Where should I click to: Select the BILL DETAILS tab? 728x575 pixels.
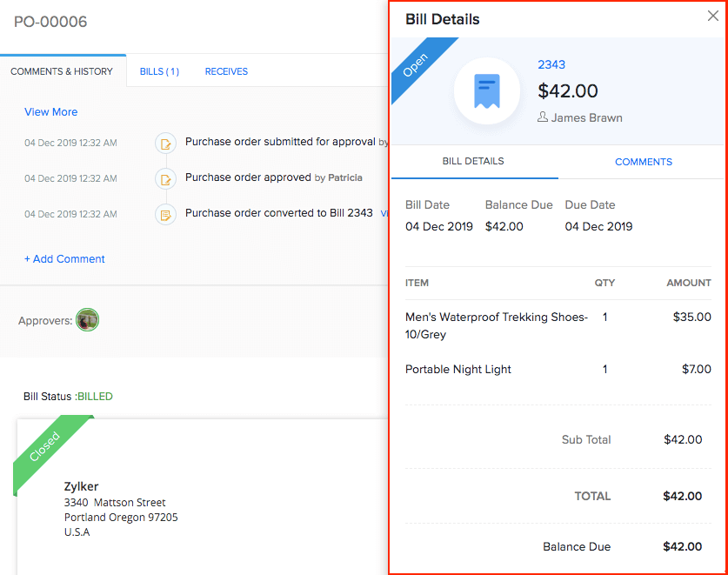474,162
